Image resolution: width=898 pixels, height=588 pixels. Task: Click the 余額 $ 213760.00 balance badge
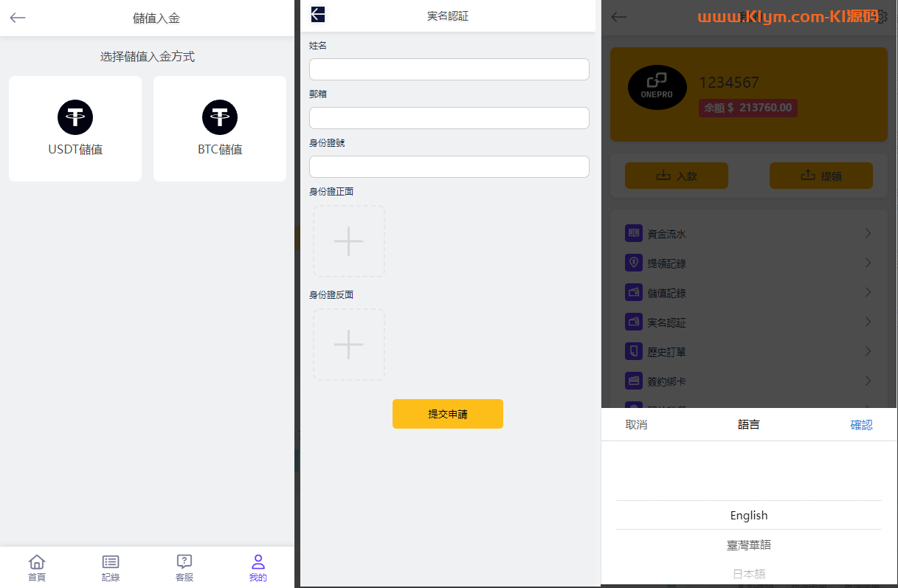pos(748,108)
